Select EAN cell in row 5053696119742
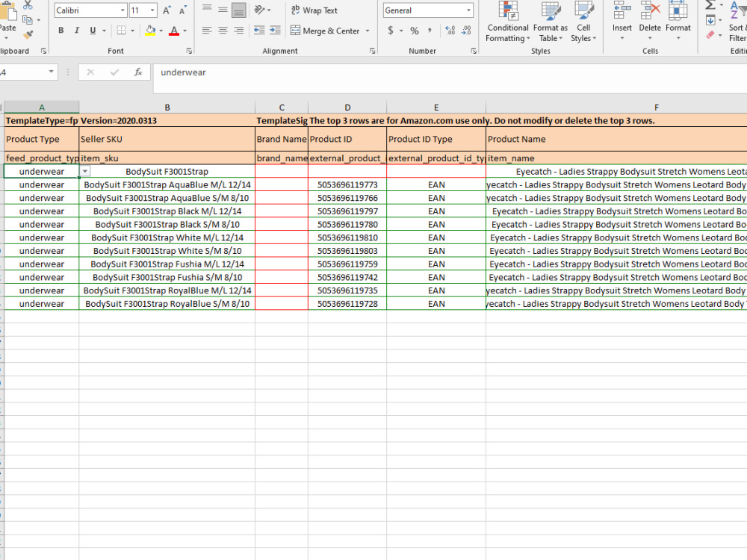The width and height of the screenshot is (747, 560). [436, 277]
